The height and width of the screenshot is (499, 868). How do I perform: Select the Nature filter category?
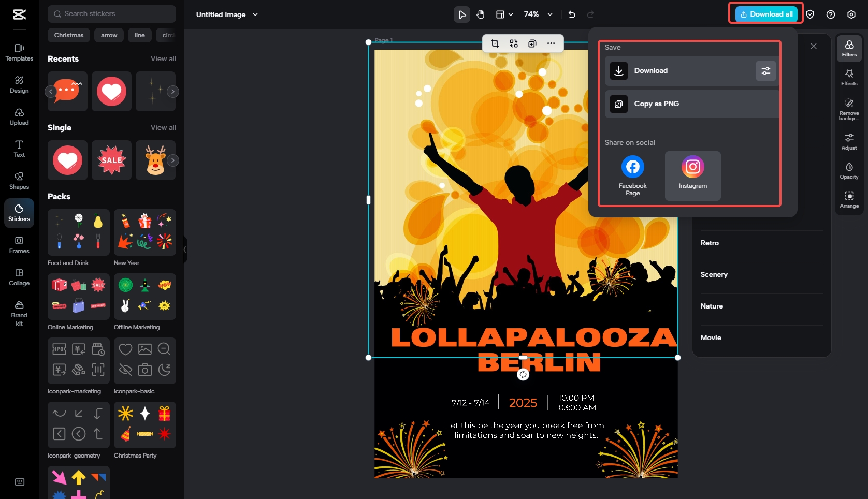711,306
